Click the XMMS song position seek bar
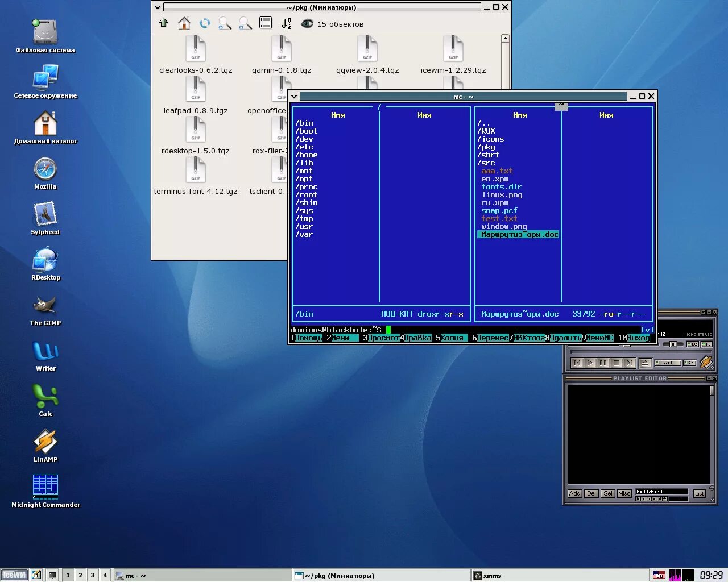The height and width of the screenshot is (582, 728). pos(641,352)
